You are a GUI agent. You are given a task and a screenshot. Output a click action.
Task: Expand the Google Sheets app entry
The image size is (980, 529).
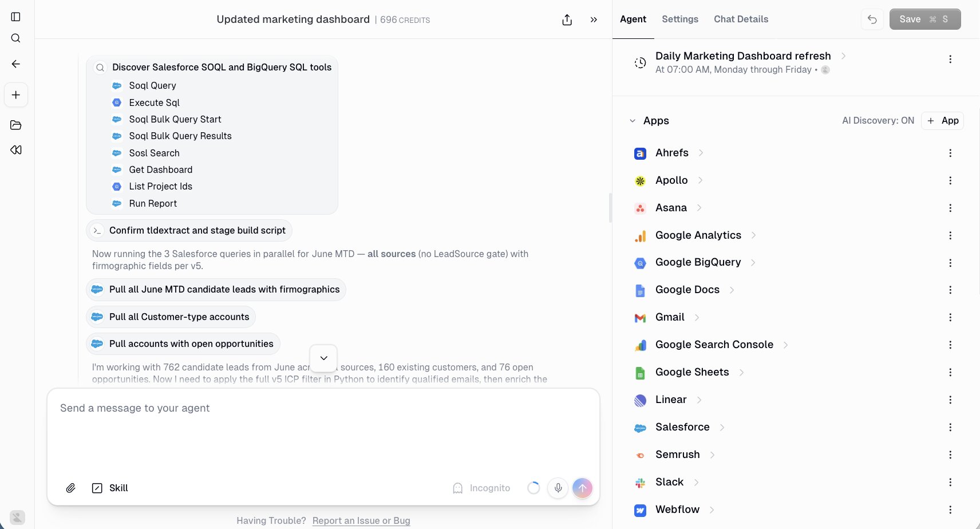coord(741,372)
